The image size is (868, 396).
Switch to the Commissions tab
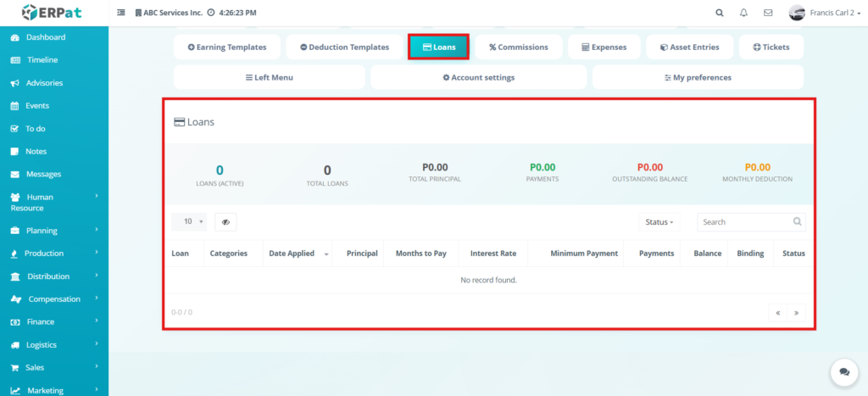click(x=518, y=47)
